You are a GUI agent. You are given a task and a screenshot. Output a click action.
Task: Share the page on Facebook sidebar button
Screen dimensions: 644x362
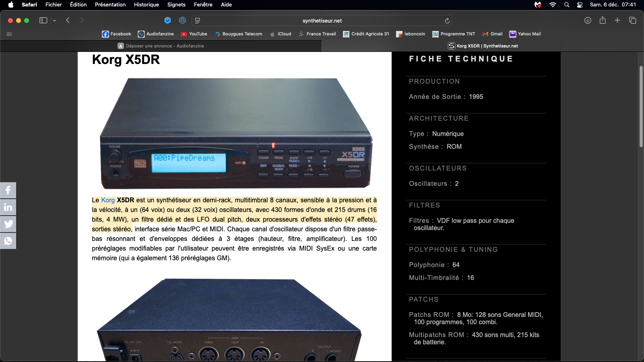tap(8, 190)
